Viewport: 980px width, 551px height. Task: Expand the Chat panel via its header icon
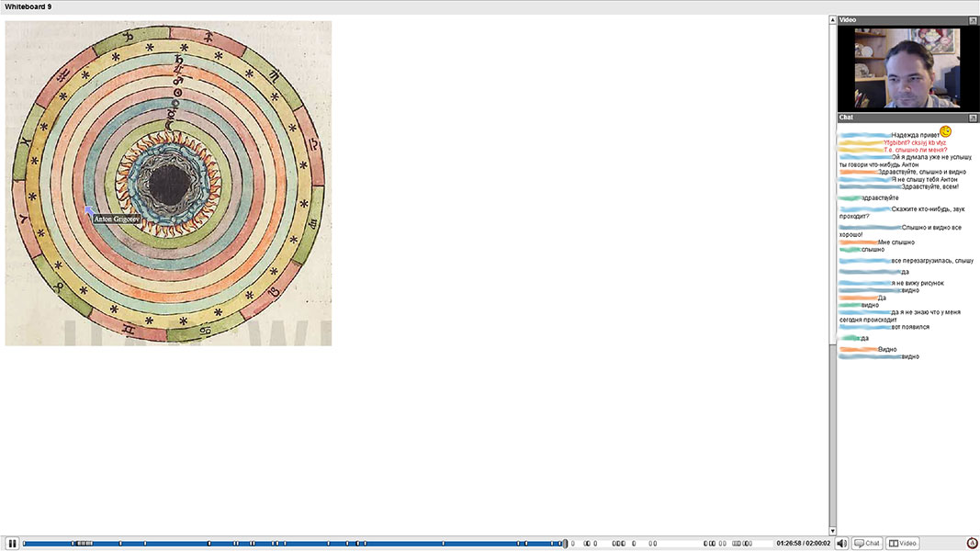tap(973, 118)
